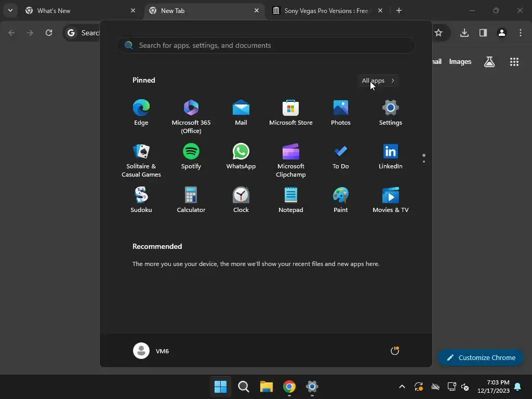This screenshot has height=399, width=532.
Task: Launch LinkedIn
Action: point(391,156)
